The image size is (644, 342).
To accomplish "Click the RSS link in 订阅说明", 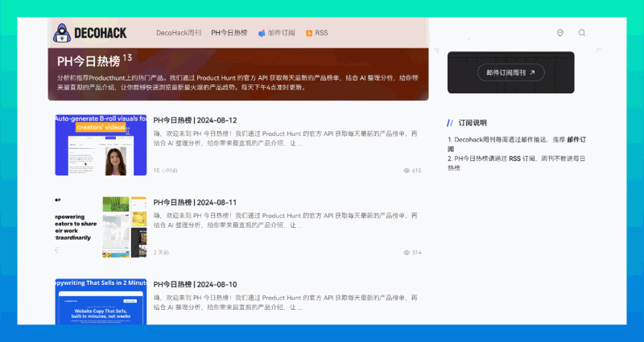I will [514, 159].
